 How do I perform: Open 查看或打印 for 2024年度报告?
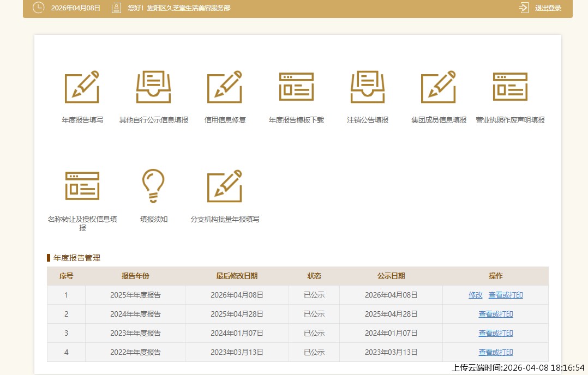coord(496,314)
